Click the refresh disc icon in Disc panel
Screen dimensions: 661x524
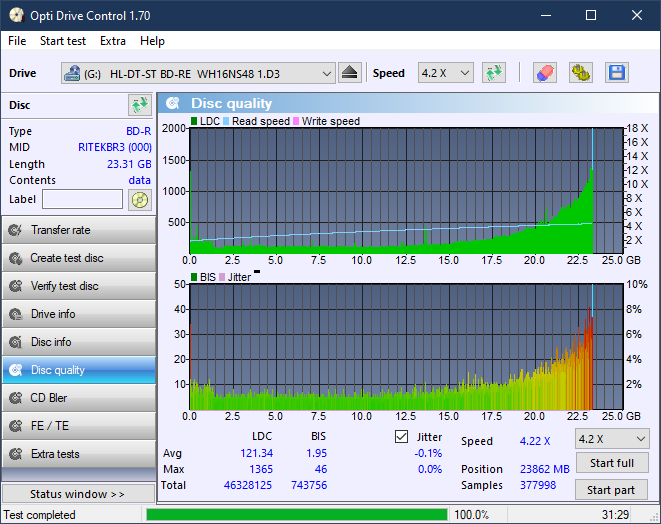point(140,105)
